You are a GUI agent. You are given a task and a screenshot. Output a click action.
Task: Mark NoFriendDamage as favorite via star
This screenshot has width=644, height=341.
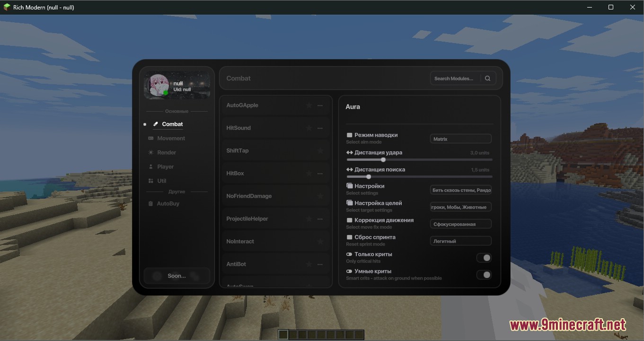[320, 196]
